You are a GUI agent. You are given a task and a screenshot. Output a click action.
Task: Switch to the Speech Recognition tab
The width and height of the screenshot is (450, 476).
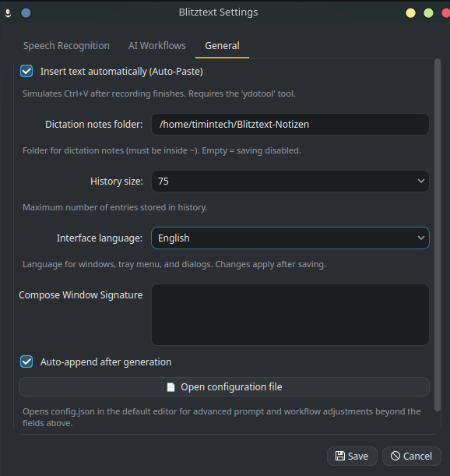pyautogui.click(x=66, y=46)
